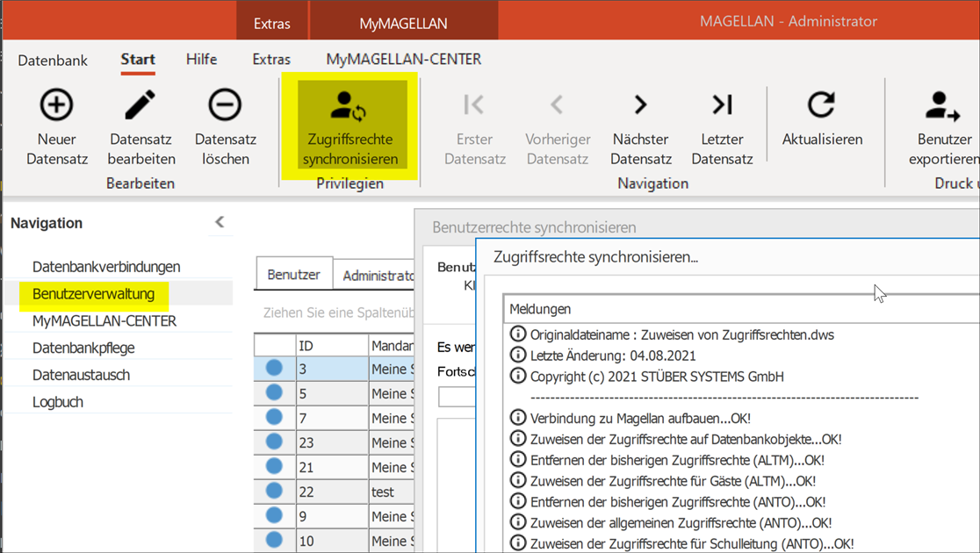The height and width of the screenshot is (553, 980).
Task: Jump to Letzter Datensatz
Action: [x=722, y=129]
